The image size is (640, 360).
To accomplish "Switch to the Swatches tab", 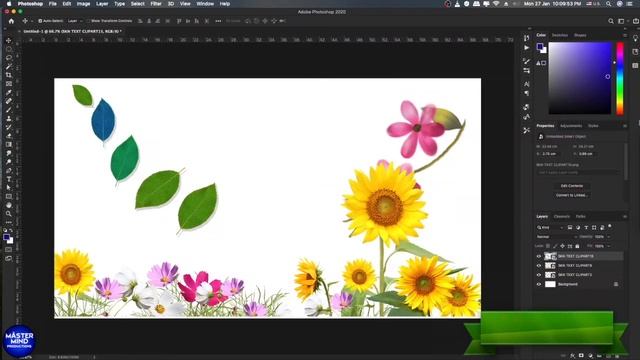I will [560, 36].
